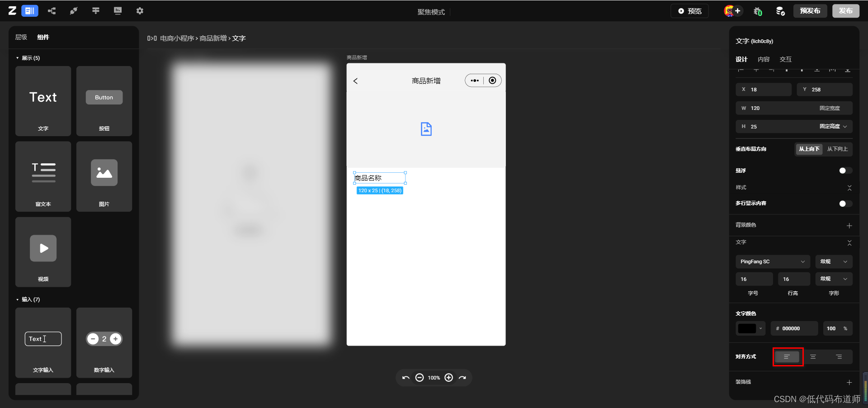The image size is (868, 408).
Task: Click the image placeholder icon on canvas
Action: click(x=426, y=129)
